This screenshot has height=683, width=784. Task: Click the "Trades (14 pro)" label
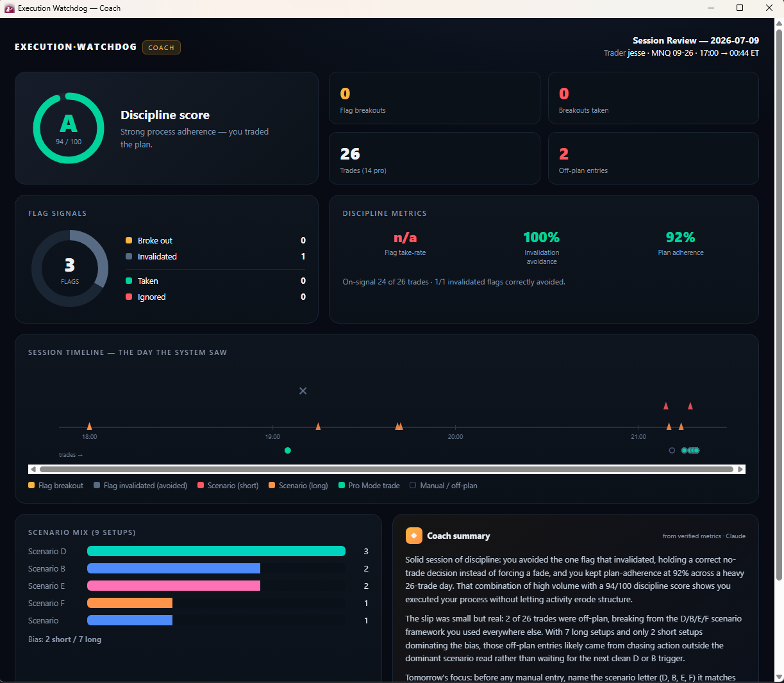[363, 170]
